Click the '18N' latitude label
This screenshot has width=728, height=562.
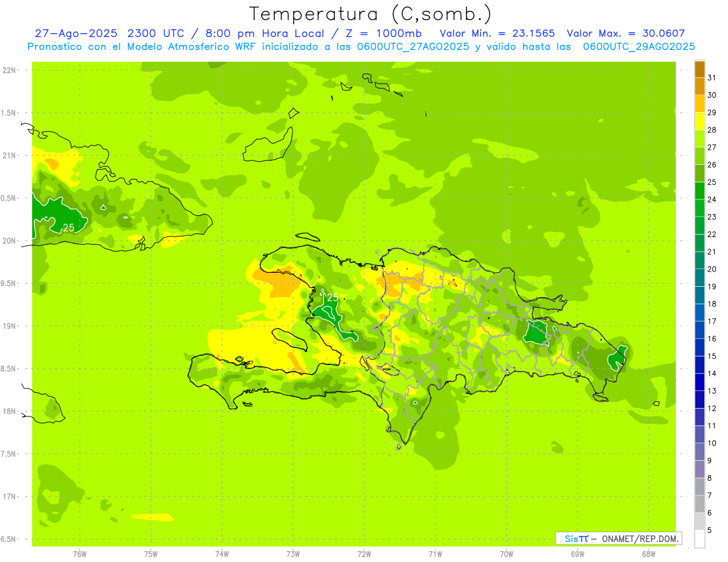[9, 411]
